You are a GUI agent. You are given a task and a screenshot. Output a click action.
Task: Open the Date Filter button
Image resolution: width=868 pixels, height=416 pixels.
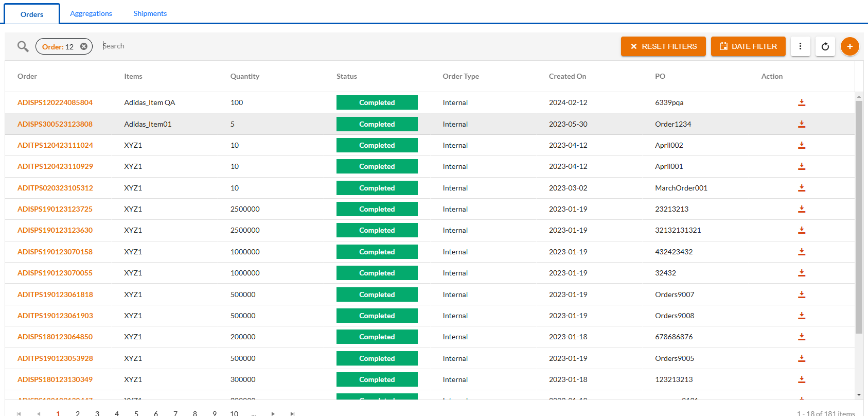pyautogui.click(x=748, y=46)
